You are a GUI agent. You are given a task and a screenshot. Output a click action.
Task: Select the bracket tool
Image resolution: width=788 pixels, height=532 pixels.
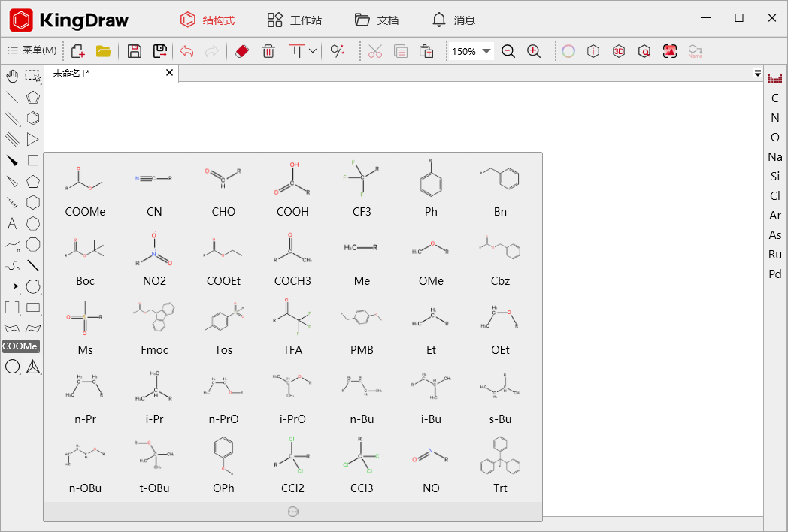(12, 307)
